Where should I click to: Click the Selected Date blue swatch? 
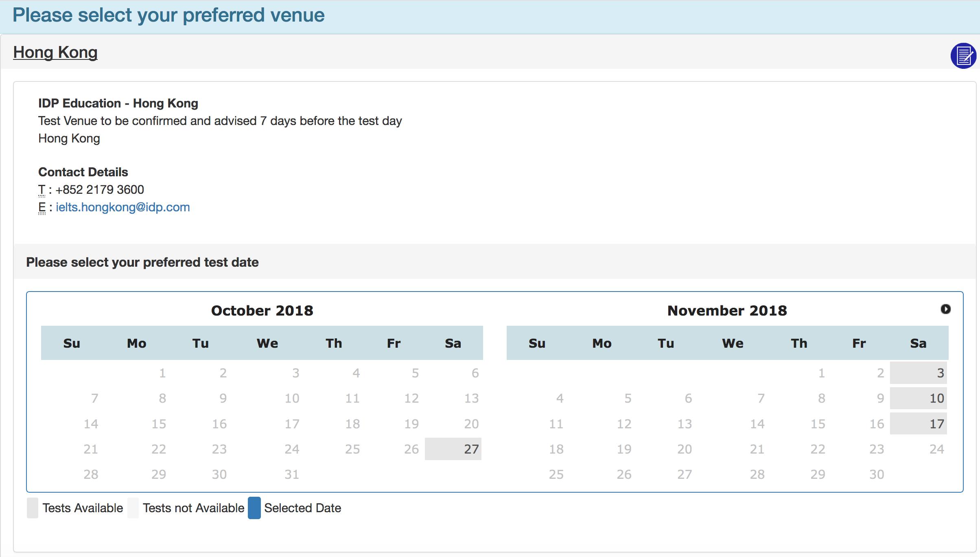254,508
